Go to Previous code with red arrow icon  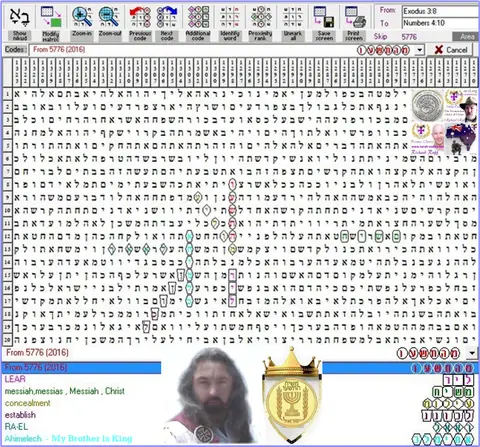140,17
